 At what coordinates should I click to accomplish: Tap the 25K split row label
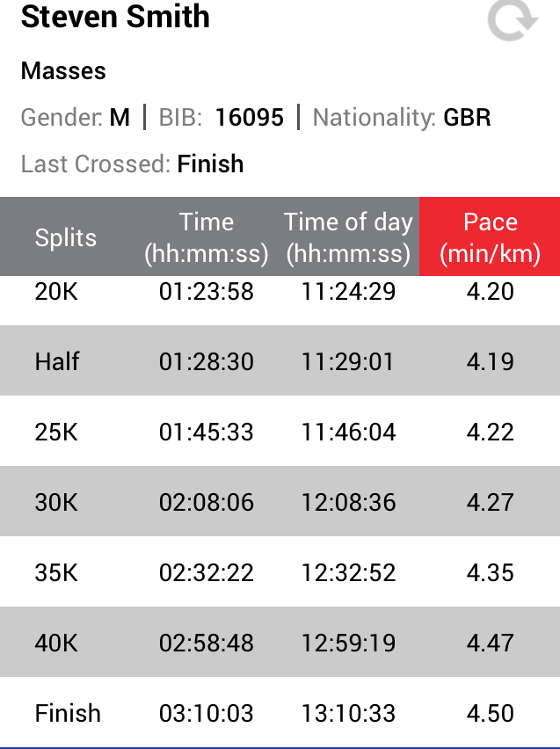coord(56,432)
